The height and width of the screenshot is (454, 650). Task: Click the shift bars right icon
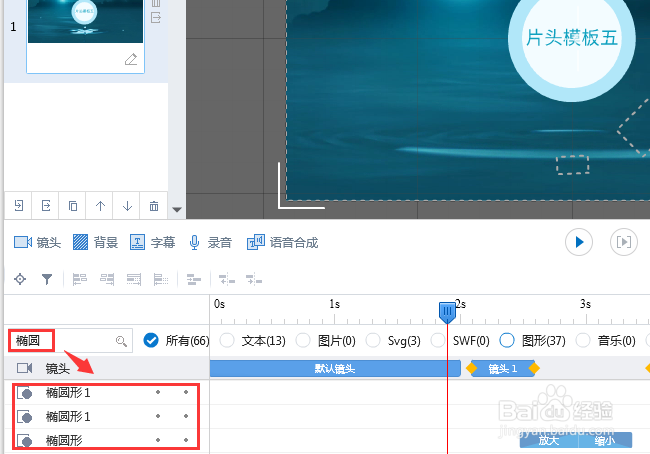click(254, 279)
